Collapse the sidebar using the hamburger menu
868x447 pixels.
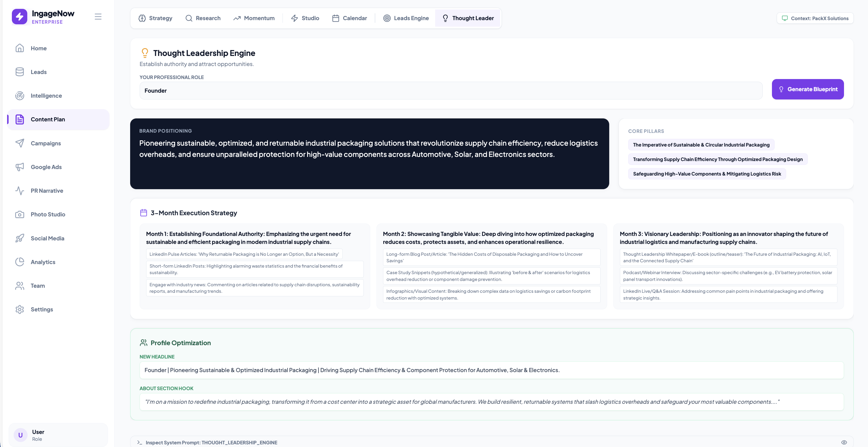pyautogui.click(x=98, y=16)
